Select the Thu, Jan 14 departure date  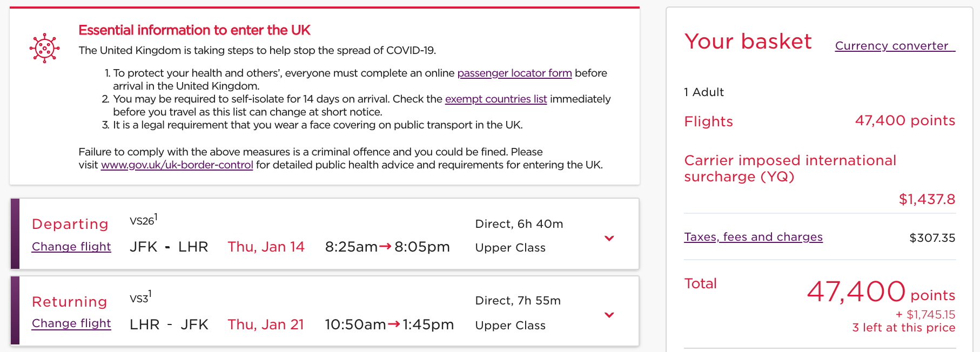[x=266, y=247]
